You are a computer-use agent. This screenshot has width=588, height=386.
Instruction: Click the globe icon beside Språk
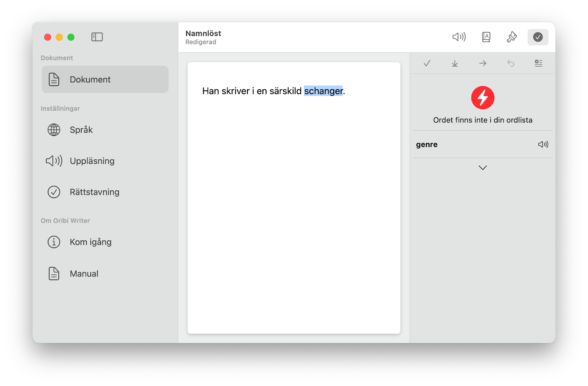(54, 130)
